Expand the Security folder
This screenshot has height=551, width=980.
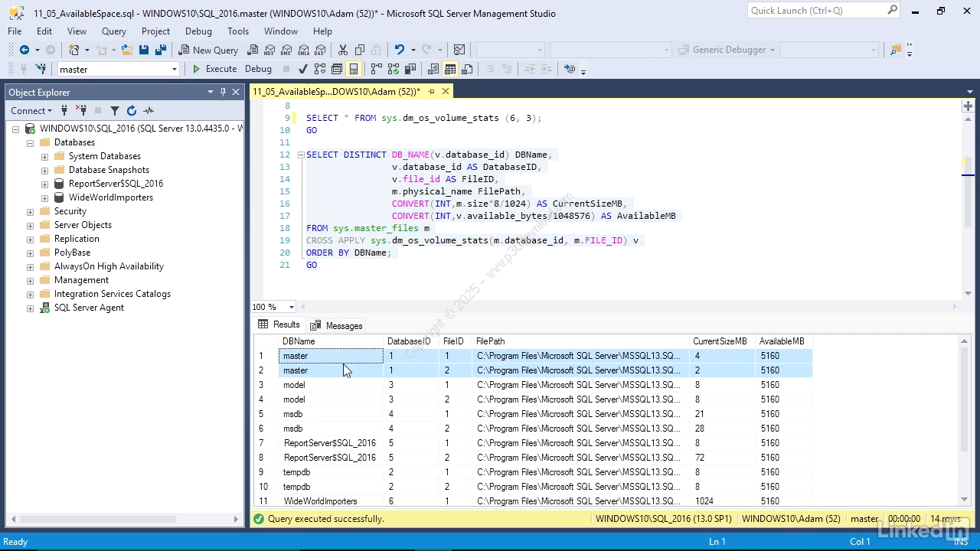pyautogui.click(x=30, y=211)
